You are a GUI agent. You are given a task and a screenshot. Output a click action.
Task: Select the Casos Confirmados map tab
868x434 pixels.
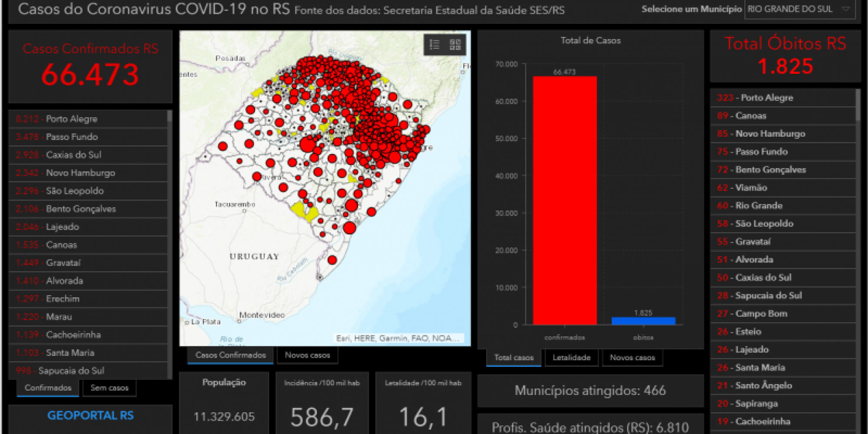click(230, 355)
